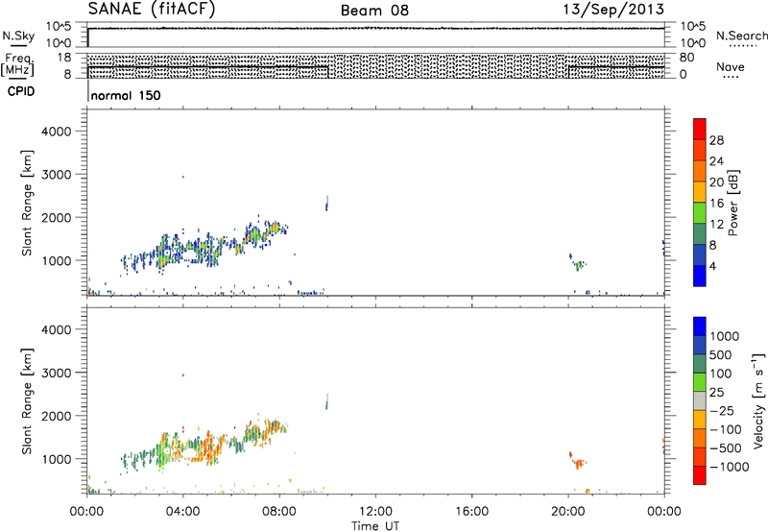Screen dimensions: 768x532
Task: Click the -25 label on Velocity color bar
Action: [x=721, y=411]
